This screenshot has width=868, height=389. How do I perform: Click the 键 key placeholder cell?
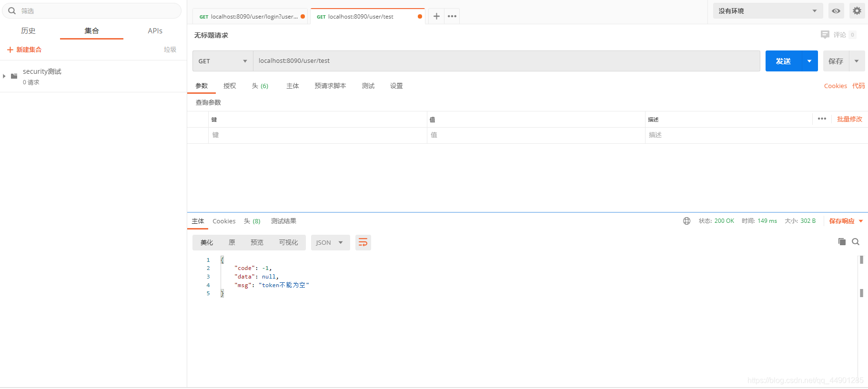(x=318, y=135)
